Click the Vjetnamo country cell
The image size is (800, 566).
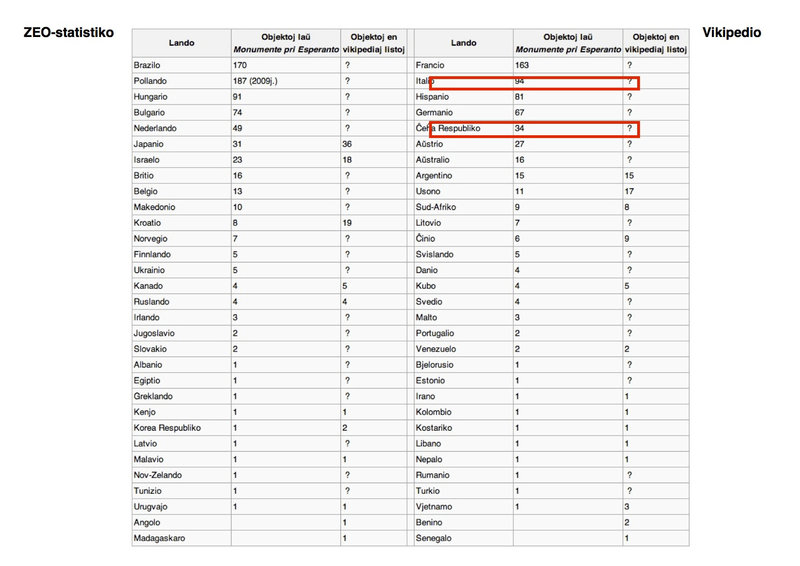click(463, 507)
